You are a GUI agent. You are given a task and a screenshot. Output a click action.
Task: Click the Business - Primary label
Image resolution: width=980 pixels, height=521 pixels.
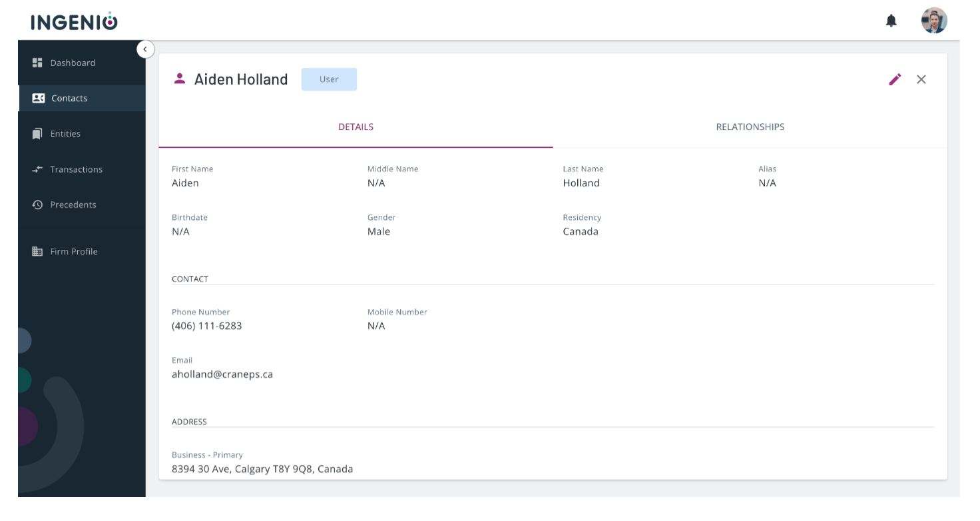pos(207,455)
